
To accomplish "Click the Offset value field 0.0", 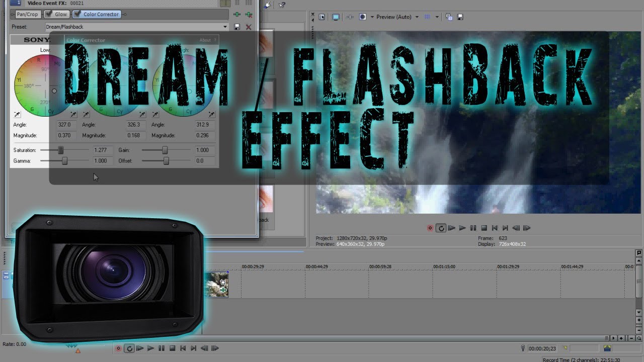I will pyautogui.click(x=205, y=161).
